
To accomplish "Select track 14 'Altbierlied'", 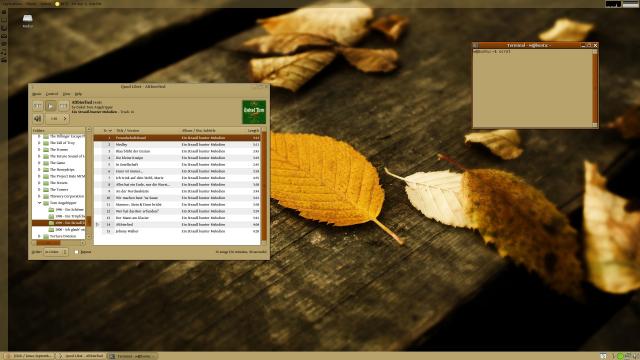I will [177, 224].
